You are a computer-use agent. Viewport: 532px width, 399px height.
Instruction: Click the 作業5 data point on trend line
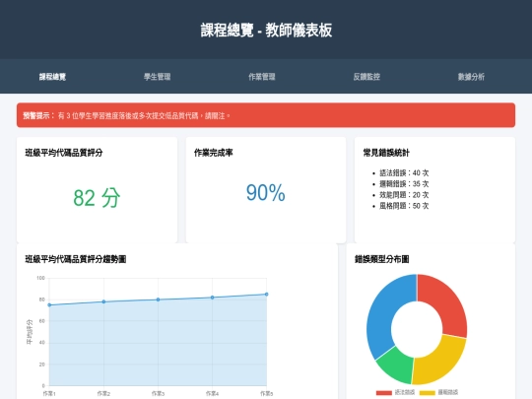tap(267, 295)
